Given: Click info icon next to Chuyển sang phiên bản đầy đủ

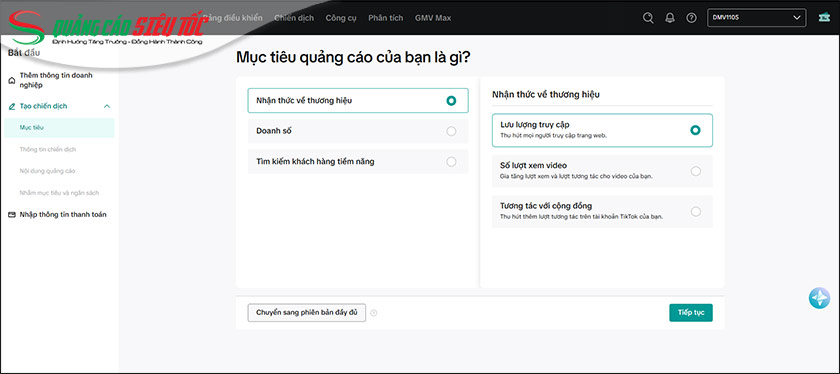Looking at the screenshot, I should (x=373, y=313).
